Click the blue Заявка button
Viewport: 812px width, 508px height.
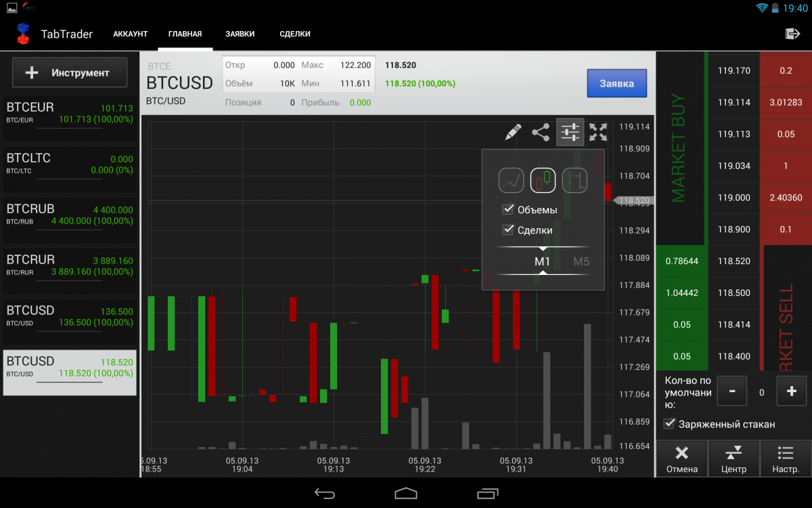click(x=616, y=83)
